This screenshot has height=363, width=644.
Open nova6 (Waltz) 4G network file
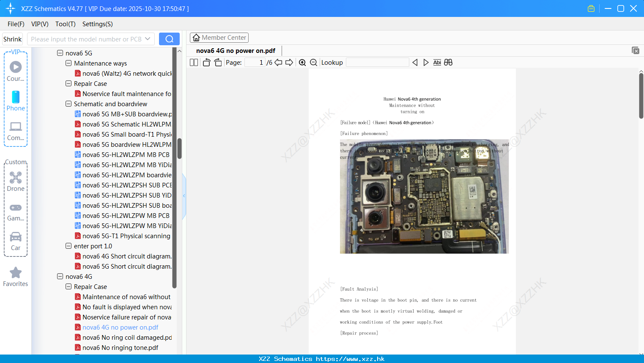pyautogui.click(x=123, y=74)
